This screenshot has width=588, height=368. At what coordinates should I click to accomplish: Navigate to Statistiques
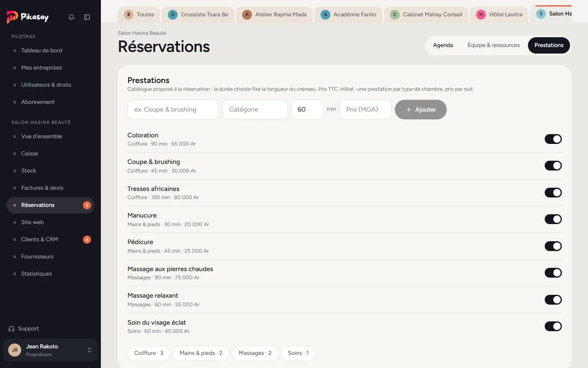(50, 274)
